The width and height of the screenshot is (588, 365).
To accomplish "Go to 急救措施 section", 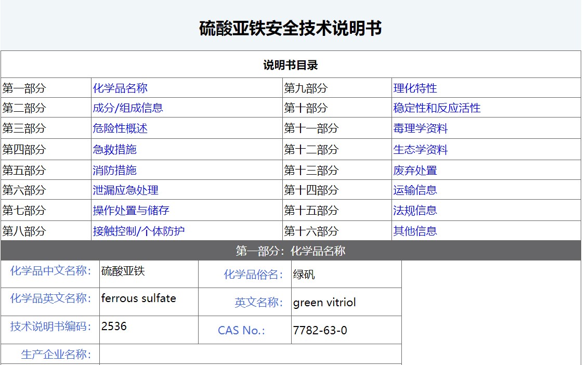I will pyautogui.click(x=115, y=149).
